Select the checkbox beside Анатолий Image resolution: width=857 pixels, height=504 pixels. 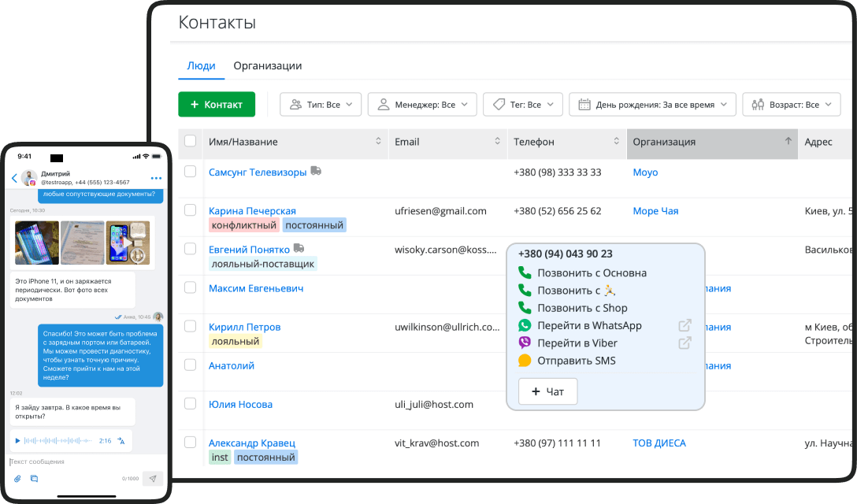pyautogui.click(x=190, y=365)
